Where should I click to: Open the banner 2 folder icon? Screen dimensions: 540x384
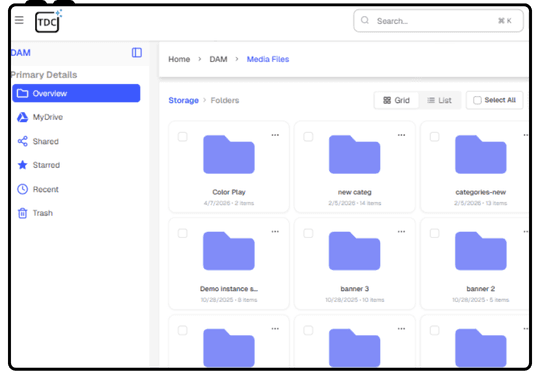481,251
